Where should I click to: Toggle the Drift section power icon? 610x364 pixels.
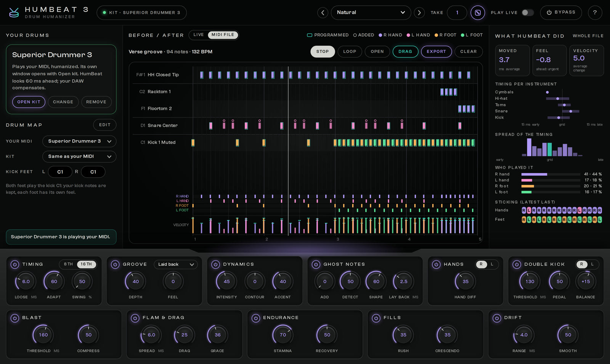click(496, 318)
